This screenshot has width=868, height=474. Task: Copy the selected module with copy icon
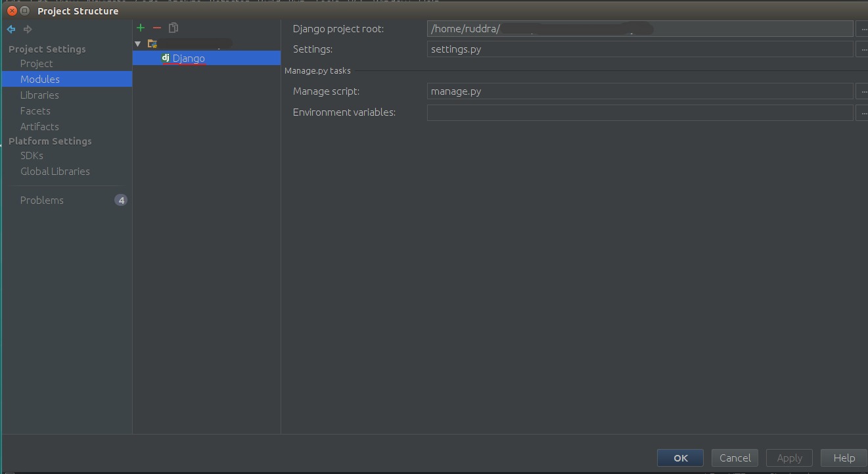pyautogui.click(x=173, y=28)
